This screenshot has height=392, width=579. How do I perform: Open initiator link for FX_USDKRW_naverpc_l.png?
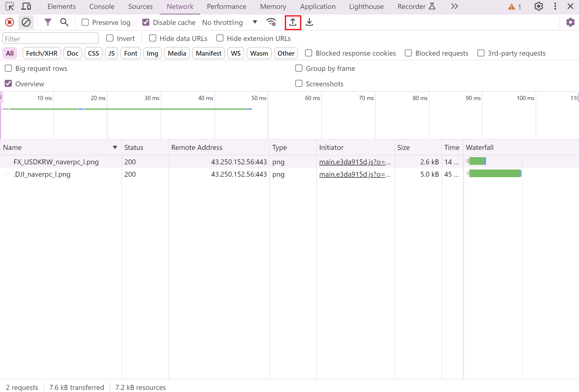pyautogui.click(x=355, y=162)
